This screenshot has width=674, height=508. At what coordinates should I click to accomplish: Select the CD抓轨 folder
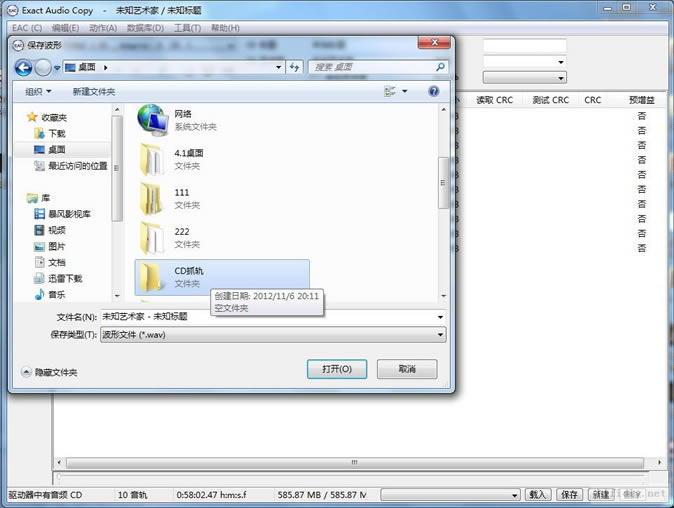point(222,277)
